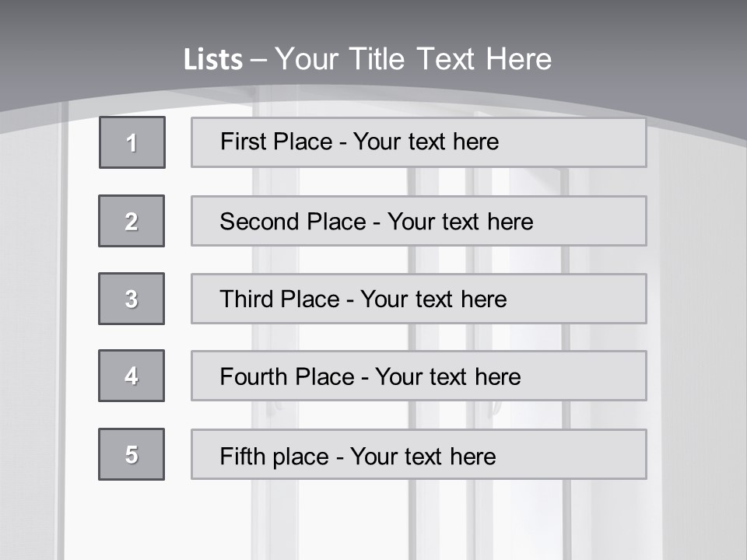This screenshot has height=560, width=747.
Task: Click 'Your text here' in the first bar
Action: (426, 142)
